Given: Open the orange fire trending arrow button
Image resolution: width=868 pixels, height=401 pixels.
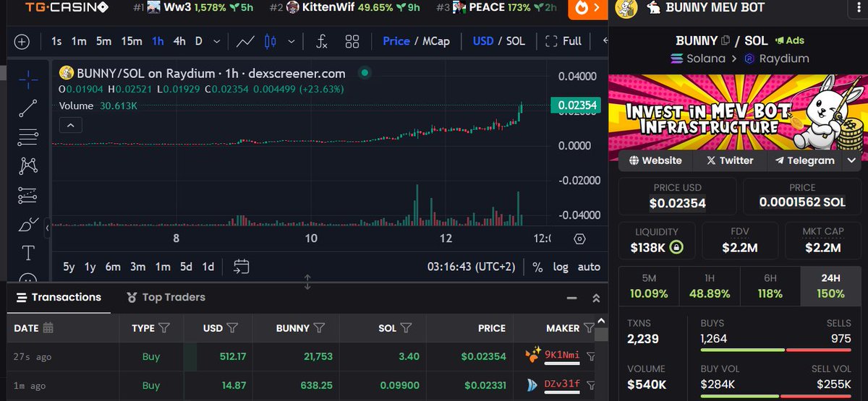Looking at the screenshot, I should (587, 8).
